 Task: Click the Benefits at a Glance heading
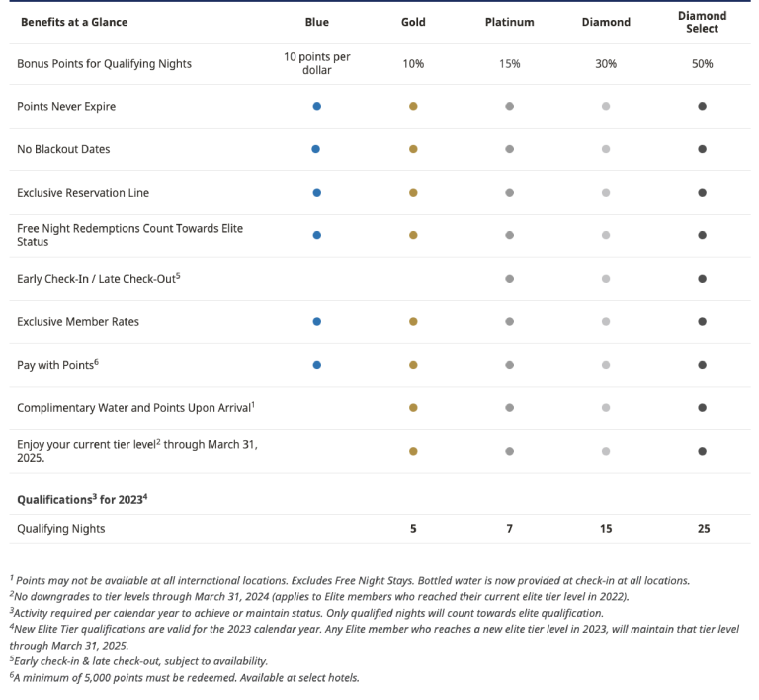pos(74,22)
